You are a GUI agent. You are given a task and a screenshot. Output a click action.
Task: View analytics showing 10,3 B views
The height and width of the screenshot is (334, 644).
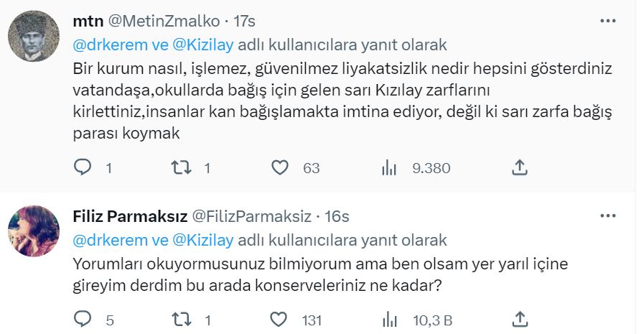click(x=389, y=319)
